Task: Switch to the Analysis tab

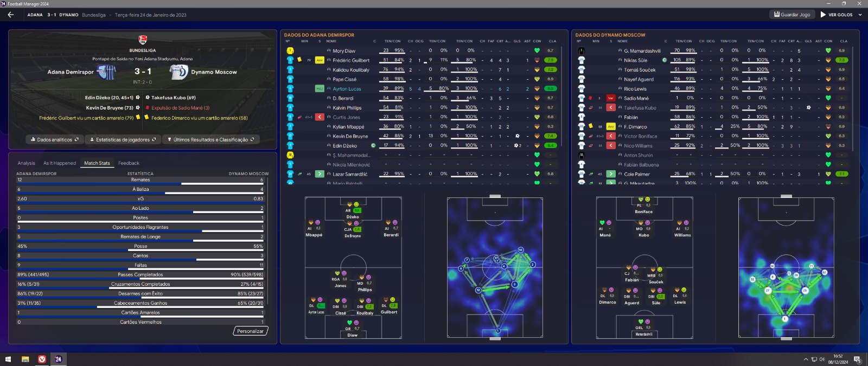Action: click(26, 163)
